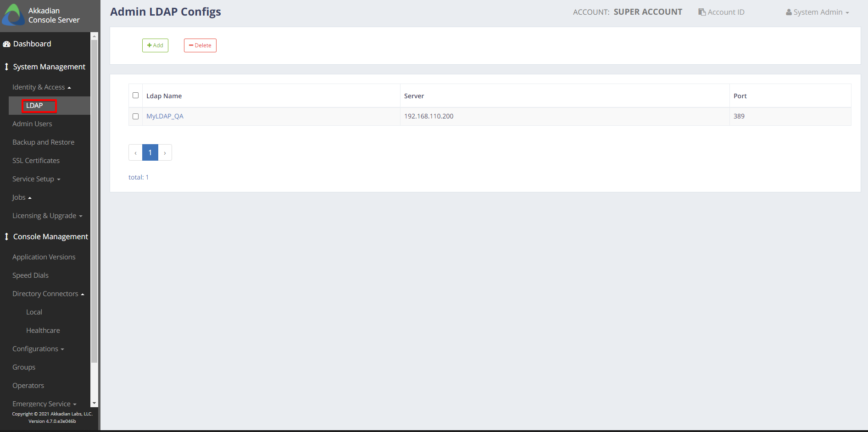
Task: Click the SUPER ACCOUNT label
Action: 648,12
